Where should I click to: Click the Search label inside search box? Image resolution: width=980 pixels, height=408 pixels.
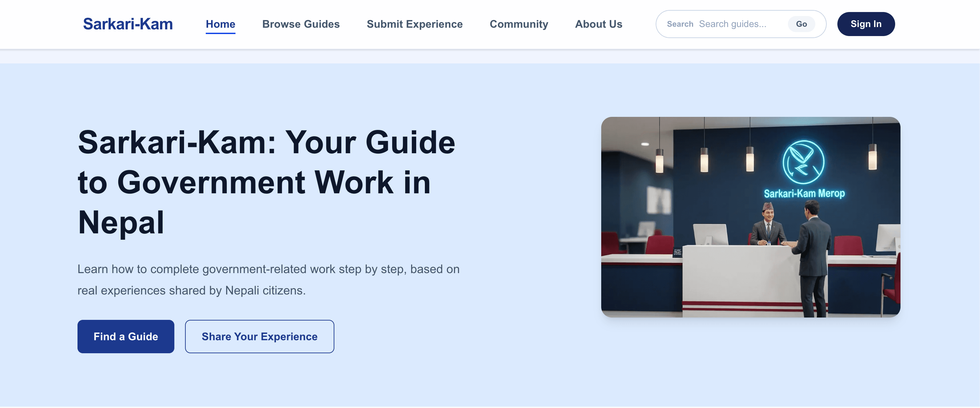coord(680,24)
